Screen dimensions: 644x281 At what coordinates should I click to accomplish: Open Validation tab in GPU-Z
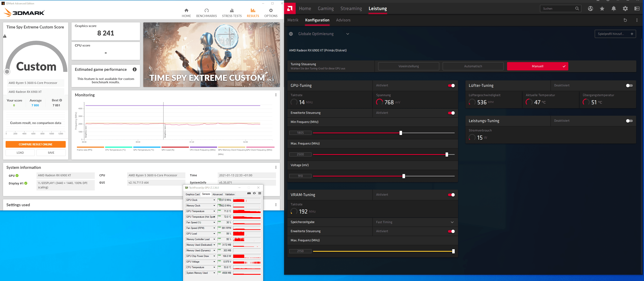point(230,194)
